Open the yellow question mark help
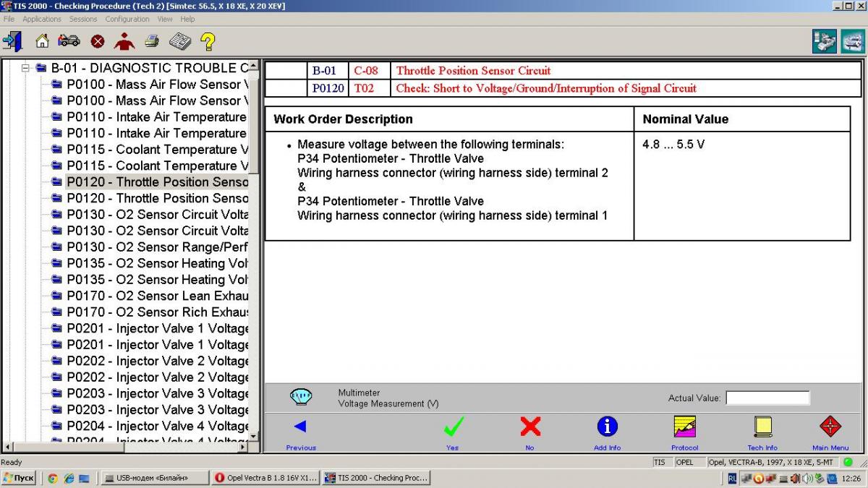This screenshot has width=868, height=488. click(x=208, y=41)
